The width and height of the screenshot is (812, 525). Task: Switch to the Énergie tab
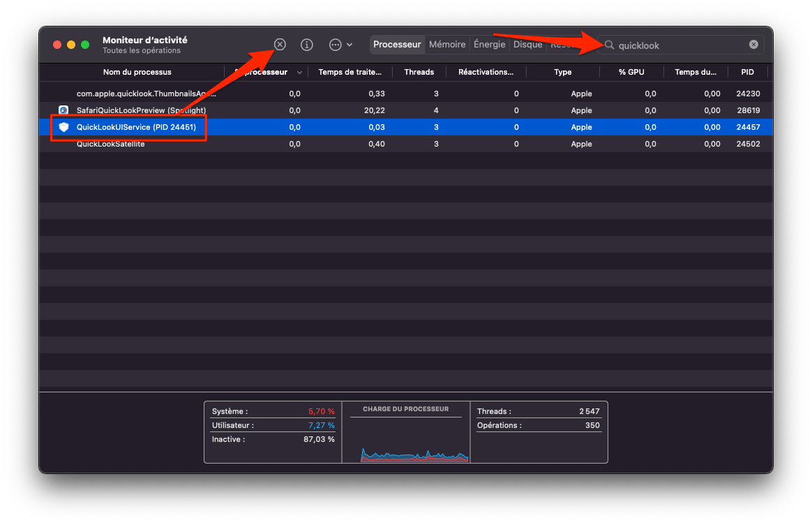(x=490, y=45)
